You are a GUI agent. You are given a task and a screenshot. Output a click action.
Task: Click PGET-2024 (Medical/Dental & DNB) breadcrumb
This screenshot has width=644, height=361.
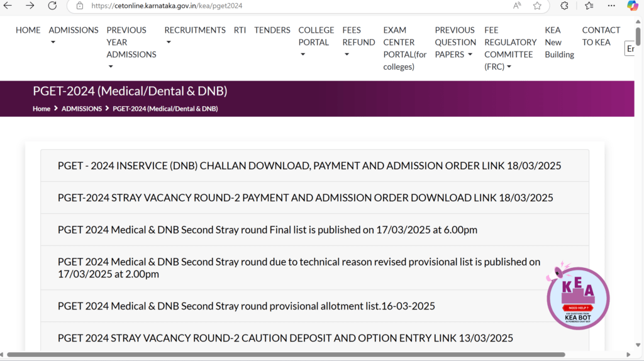pyautogui.click(x=165, y=108)
